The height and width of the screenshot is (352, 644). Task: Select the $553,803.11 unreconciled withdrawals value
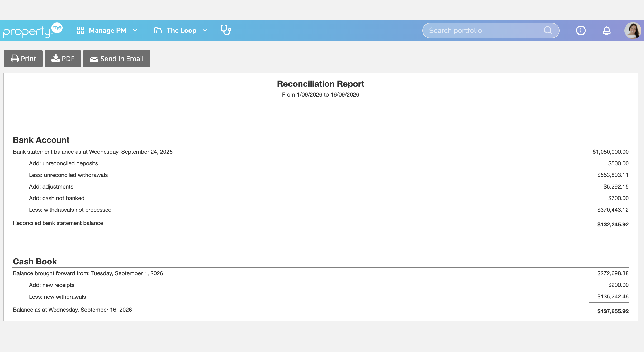[x=613, y=175]
